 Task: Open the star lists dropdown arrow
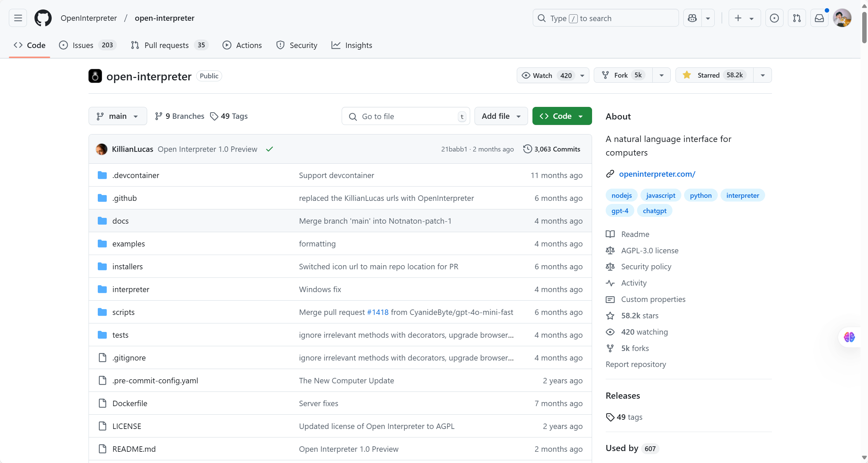[x=763, y=75]
